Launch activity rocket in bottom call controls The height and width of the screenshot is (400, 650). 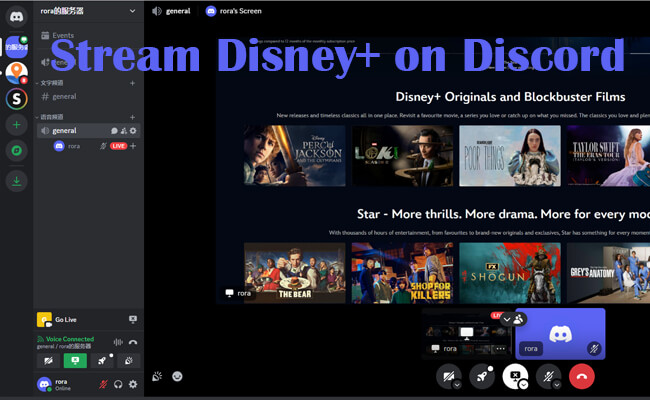click(482, 377)
